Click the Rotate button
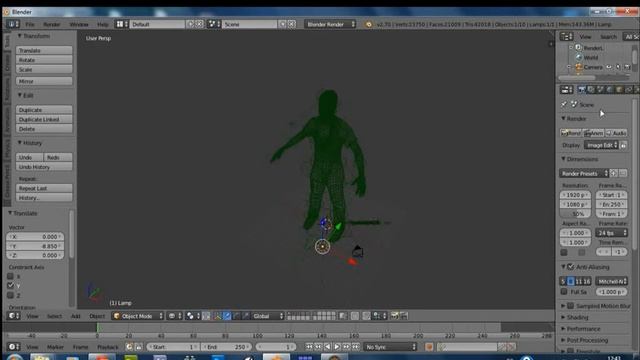This screenshot has width=640, height=360. [x=44, y=60]
